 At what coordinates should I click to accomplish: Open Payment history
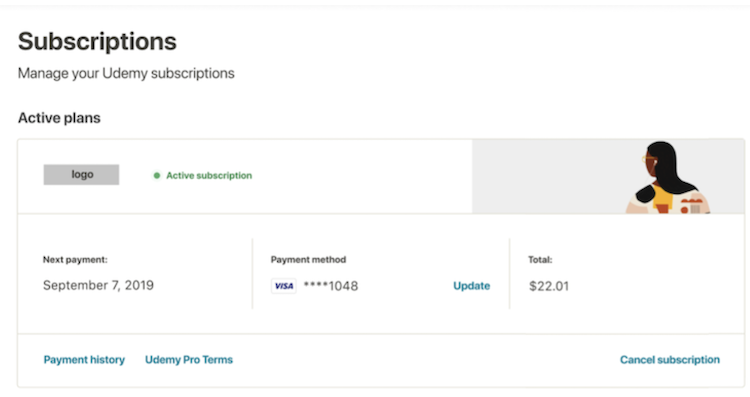click(x=84, y=360)
